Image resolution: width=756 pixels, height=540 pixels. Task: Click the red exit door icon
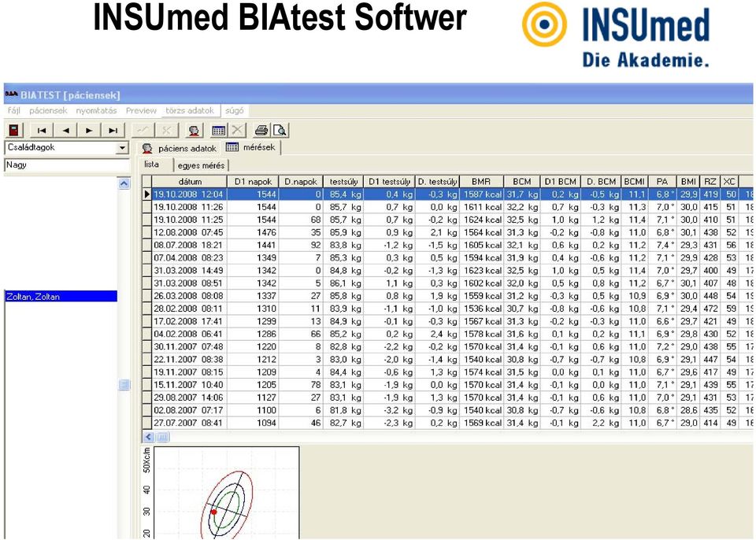tap(14, 130)
